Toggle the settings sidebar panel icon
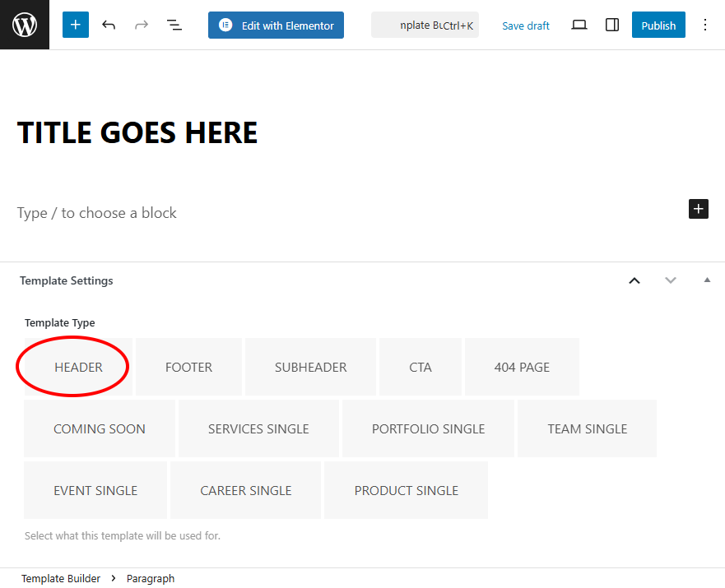 (612, 25)
